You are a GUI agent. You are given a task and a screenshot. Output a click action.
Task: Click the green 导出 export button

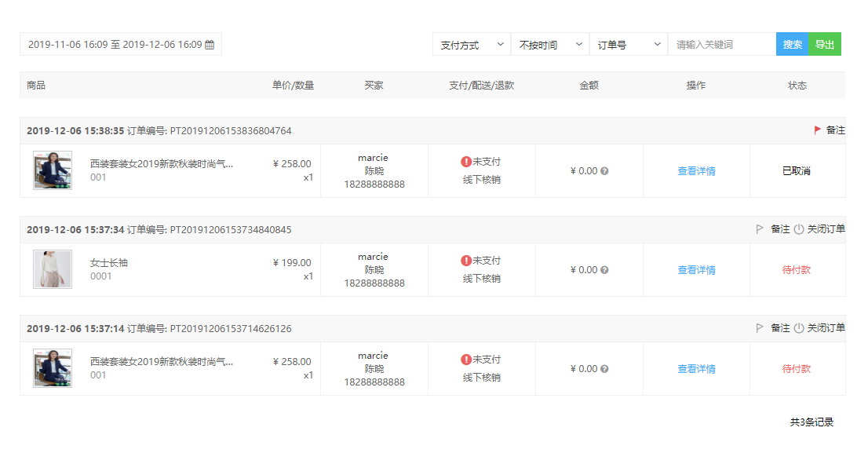pos(825,44)
